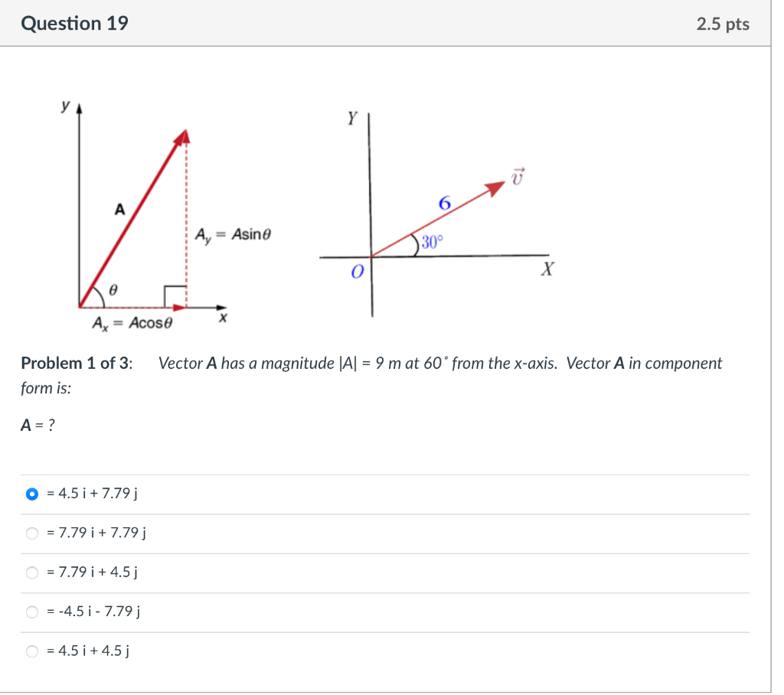Choose the 7.79 i + 7.79 j radio option
This screenshot has width=784, height=695.
coord(32,533)
